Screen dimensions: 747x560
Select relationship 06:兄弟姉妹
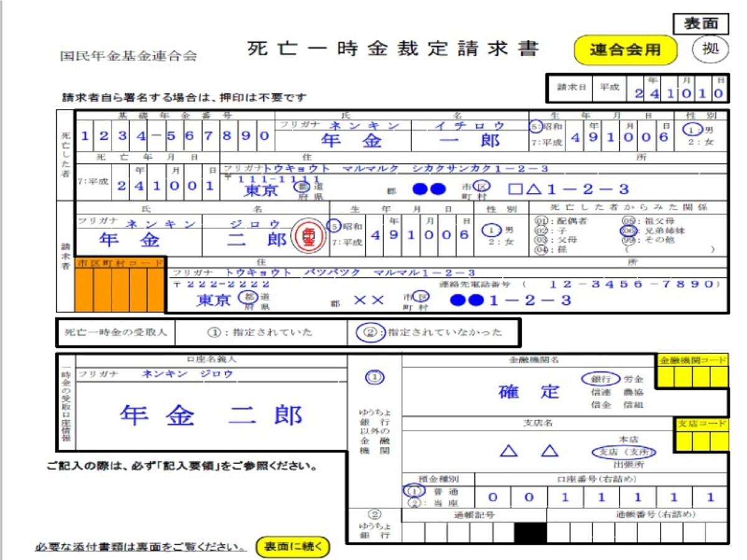pos(653,230)
